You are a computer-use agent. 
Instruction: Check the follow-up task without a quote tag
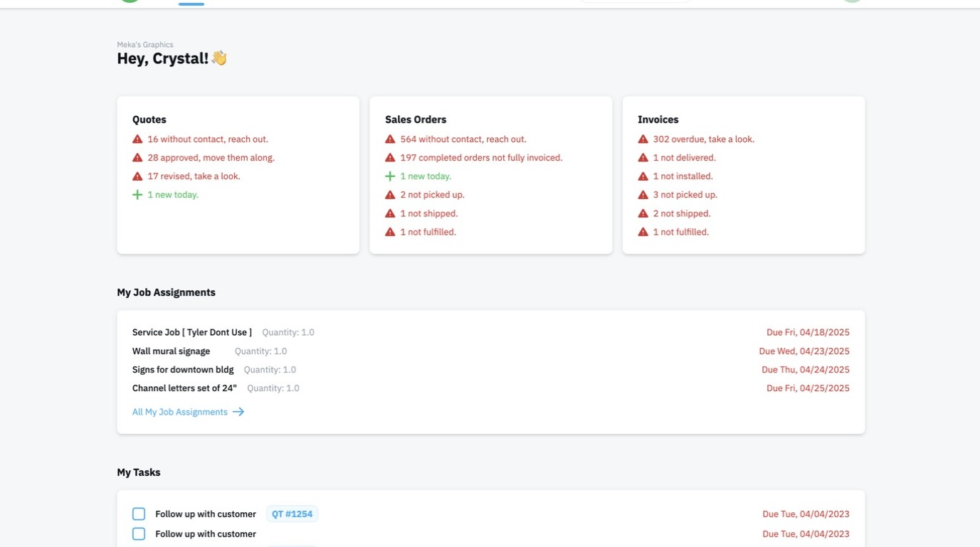pyautogui.click(x=139, y=534)
